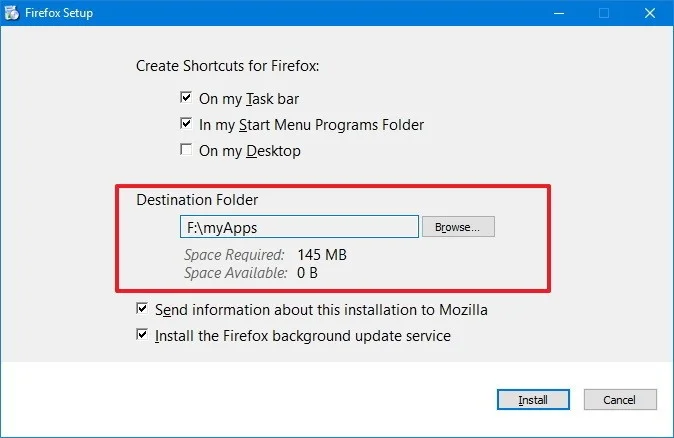Click the Destination Folder path field
Screen dimensions: 674x438
pyautogui.click(x=299, y=227)
